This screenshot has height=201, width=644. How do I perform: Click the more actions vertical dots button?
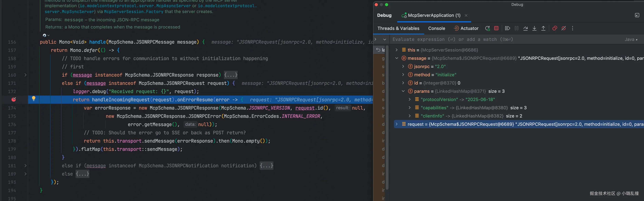point(573,28)
